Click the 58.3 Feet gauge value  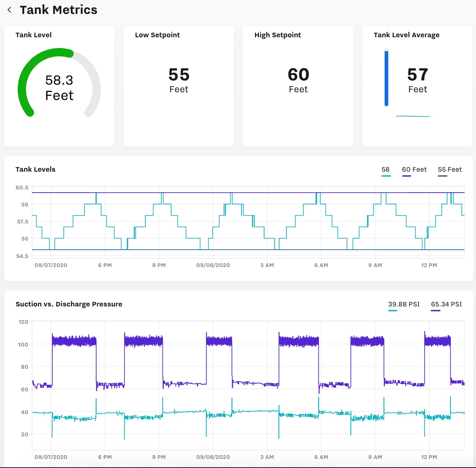pos(59,88)
